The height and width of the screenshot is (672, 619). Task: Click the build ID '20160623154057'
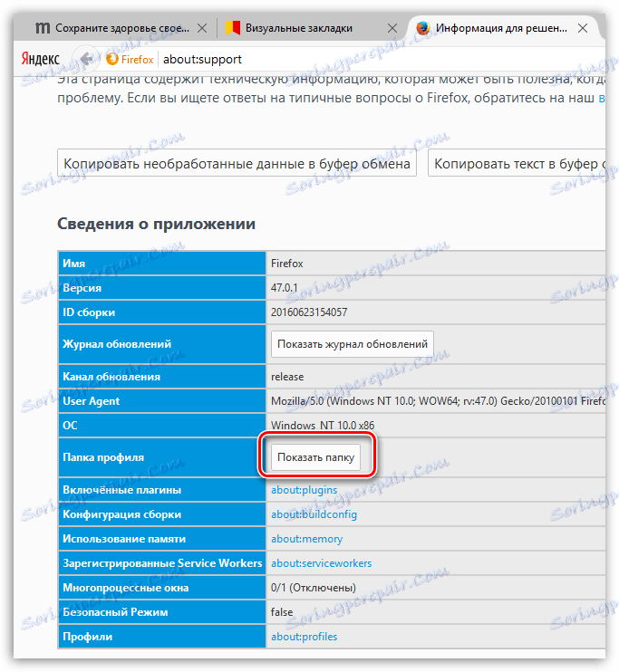pos(309,312)
